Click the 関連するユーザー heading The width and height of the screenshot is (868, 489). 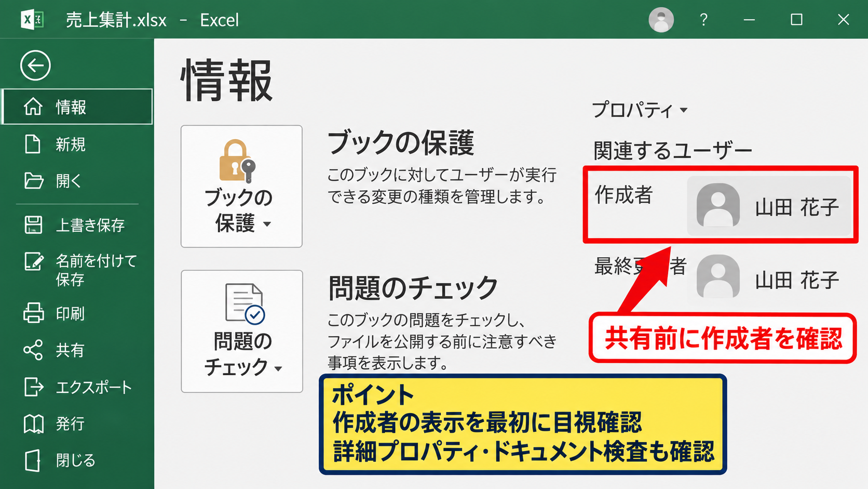click(673, 151)
